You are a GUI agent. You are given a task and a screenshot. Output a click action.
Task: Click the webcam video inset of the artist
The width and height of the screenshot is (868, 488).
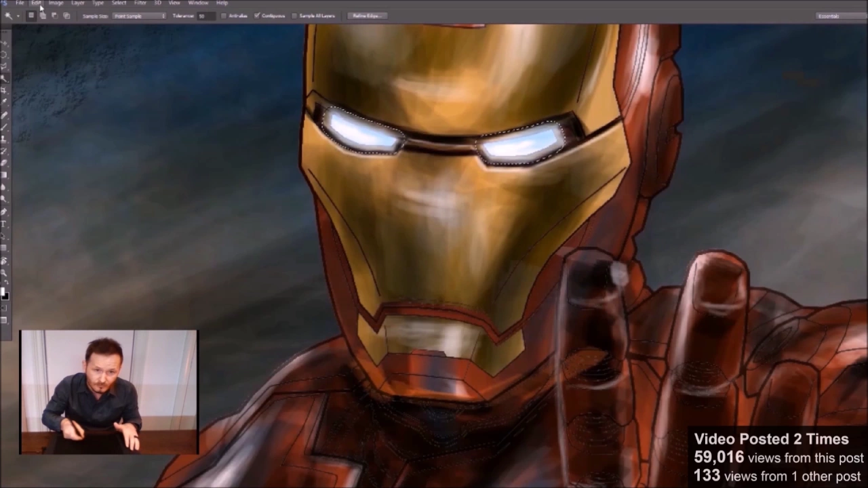(108, 392)
